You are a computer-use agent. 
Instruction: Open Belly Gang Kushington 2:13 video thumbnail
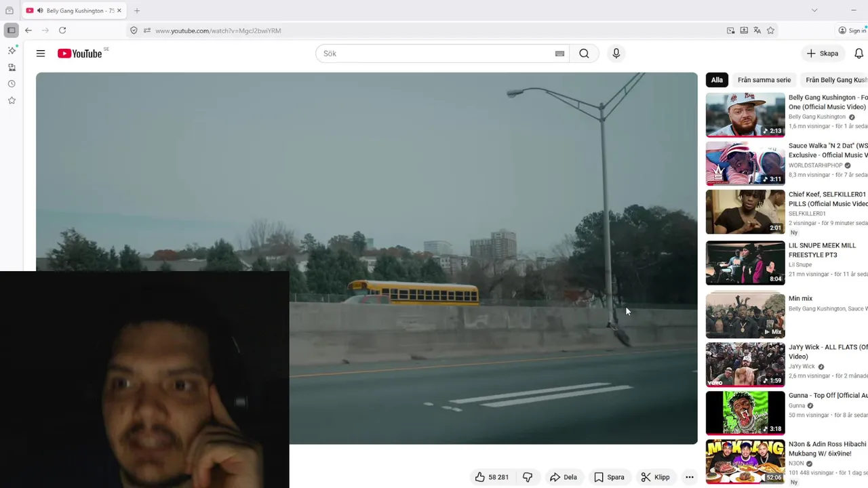tap(745, 115)
